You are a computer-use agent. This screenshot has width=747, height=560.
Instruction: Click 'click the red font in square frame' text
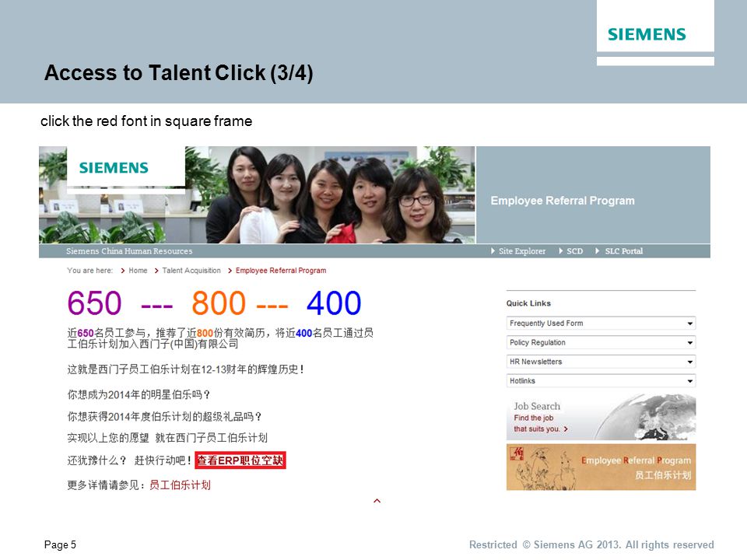[146, 121]
